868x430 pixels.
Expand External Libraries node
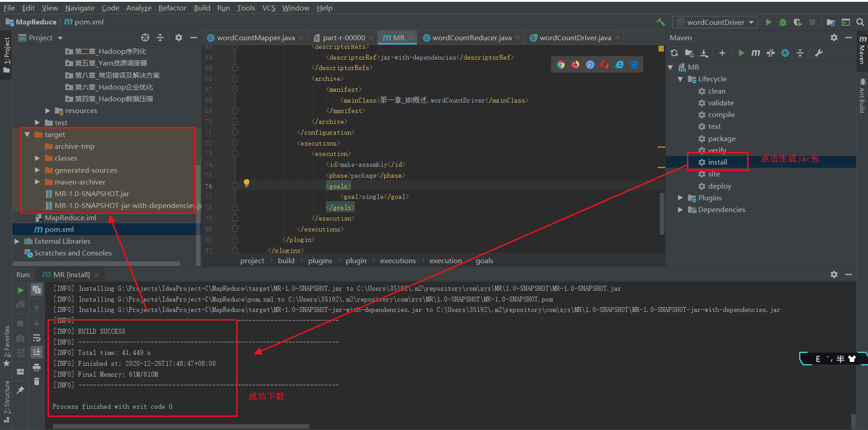click(17, 241)
